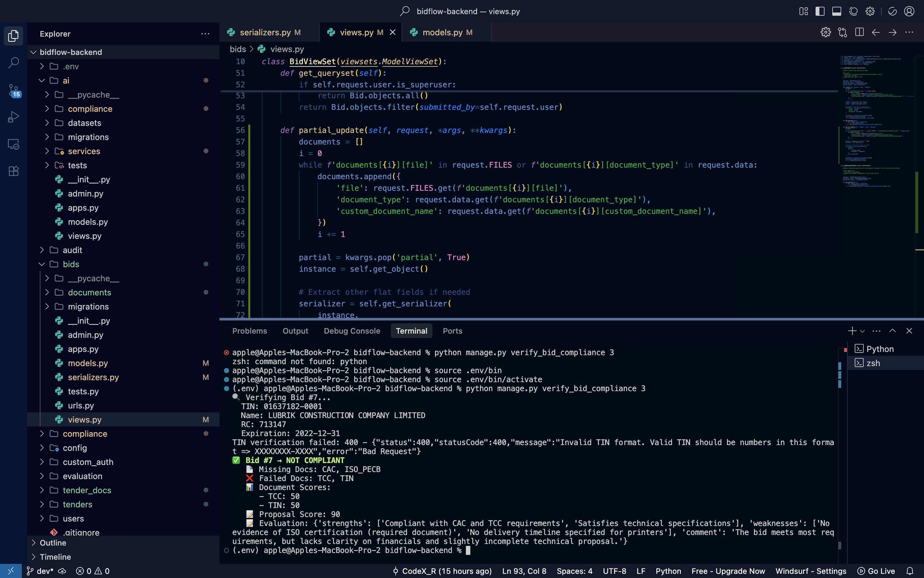Click the customize layout icon in title bar

coord(803,11)
